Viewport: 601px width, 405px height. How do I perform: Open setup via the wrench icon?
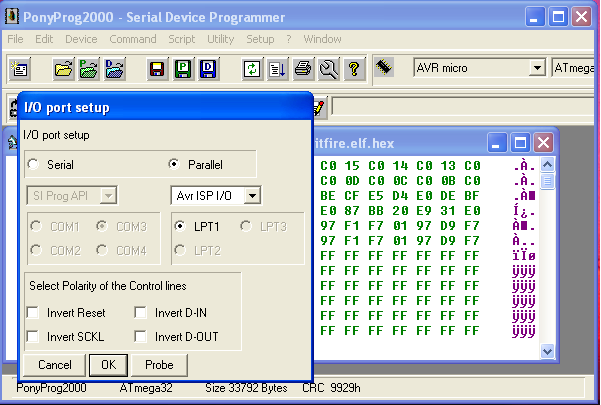(x=328, y=69)
